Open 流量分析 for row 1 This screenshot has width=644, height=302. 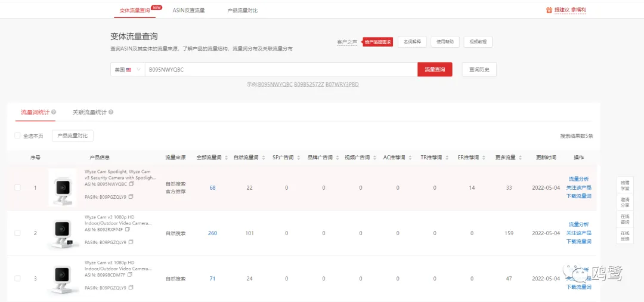pyautogui.click(x=578, y=178)
